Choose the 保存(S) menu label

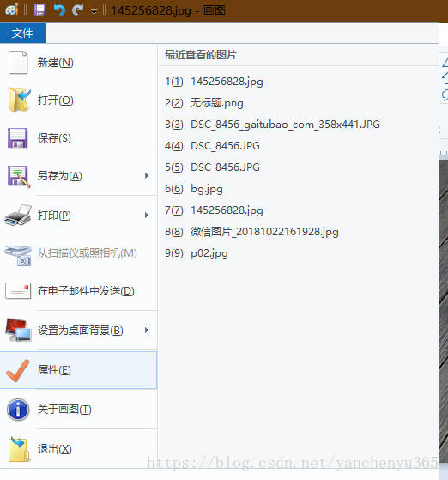54,138
